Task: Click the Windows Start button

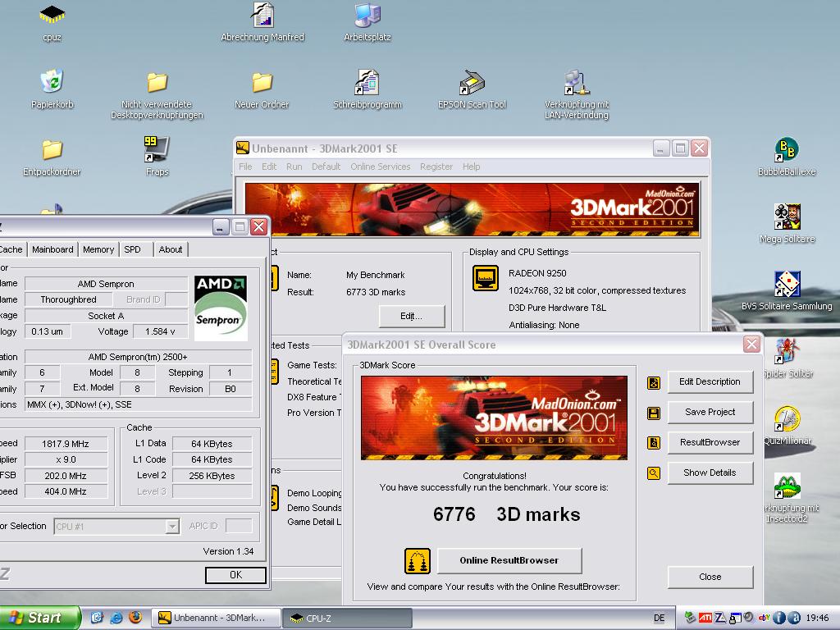Action: click(40, 618)
